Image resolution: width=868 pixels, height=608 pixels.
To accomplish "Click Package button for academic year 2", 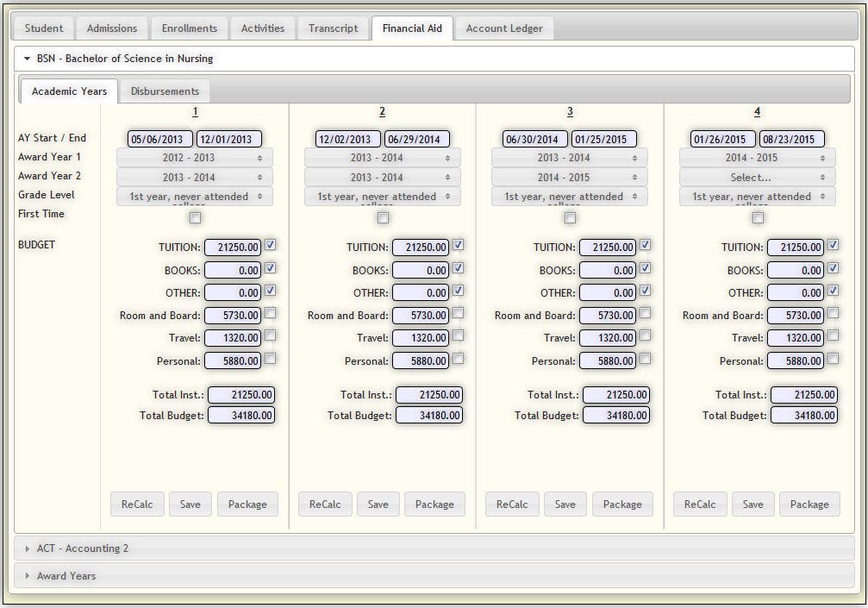I will click(434, 505).
